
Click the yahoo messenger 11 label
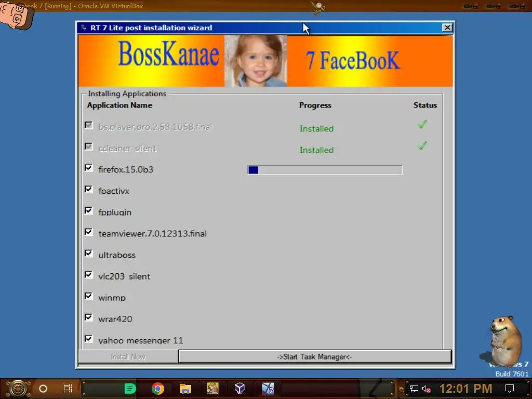coord(141,340)
